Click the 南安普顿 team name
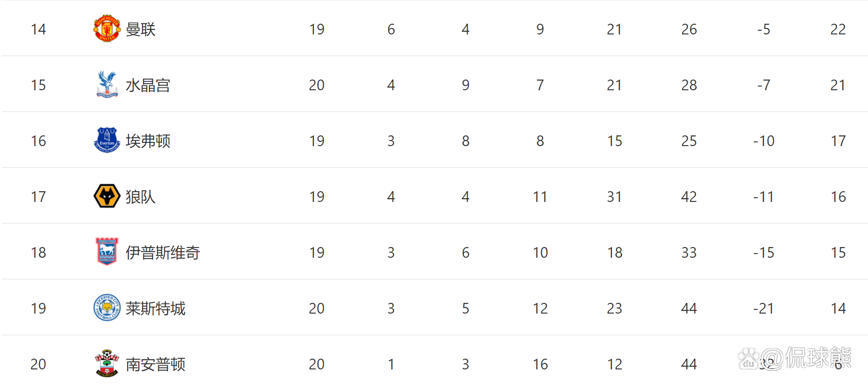Screen dimensions: 868x388 [156, 364]
